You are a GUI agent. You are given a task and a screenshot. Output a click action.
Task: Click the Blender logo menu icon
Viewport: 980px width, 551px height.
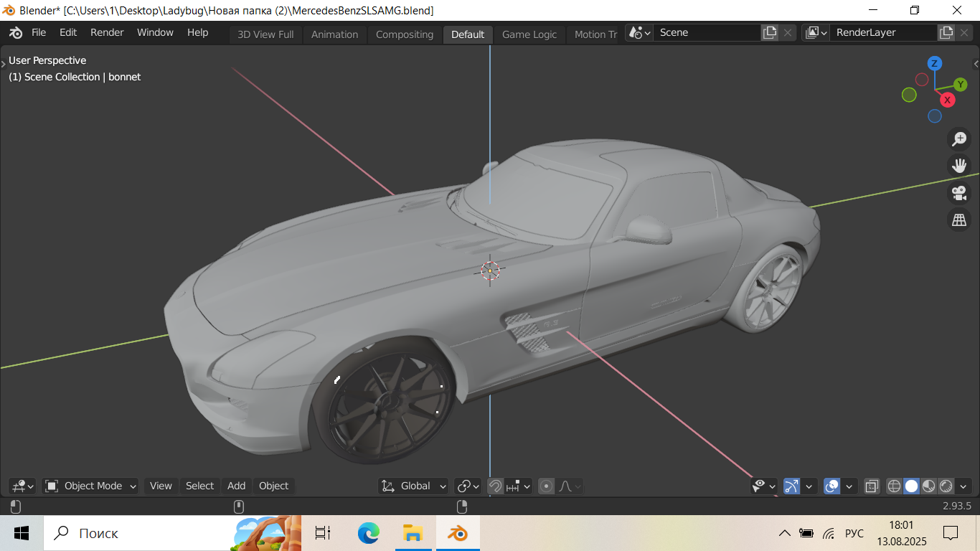pos(16,33)
